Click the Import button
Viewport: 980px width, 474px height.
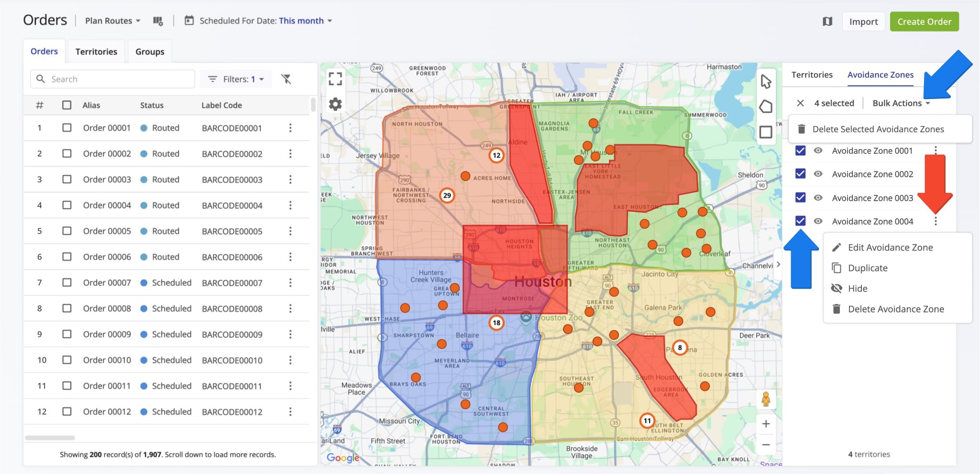[x=863, y=22]
